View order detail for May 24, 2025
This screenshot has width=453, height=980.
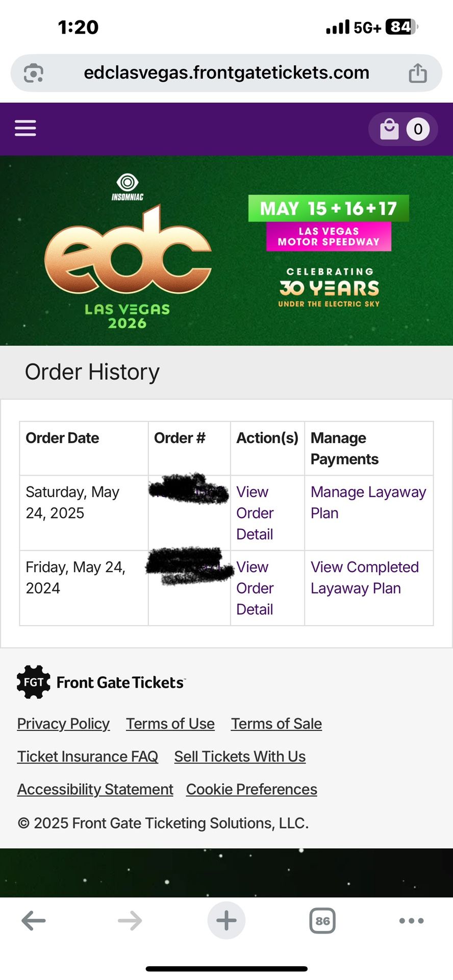(x=255, y=513)
